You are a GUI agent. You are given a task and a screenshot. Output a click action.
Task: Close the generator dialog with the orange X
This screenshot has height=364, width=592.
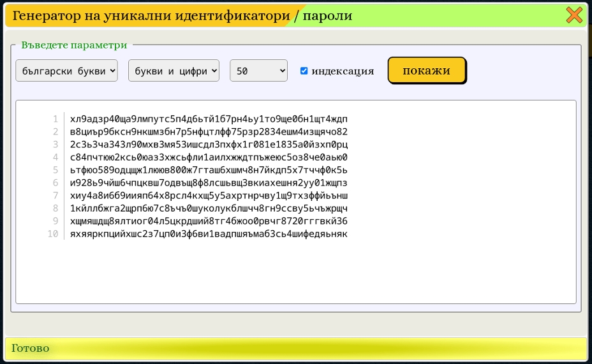[574, 15]
